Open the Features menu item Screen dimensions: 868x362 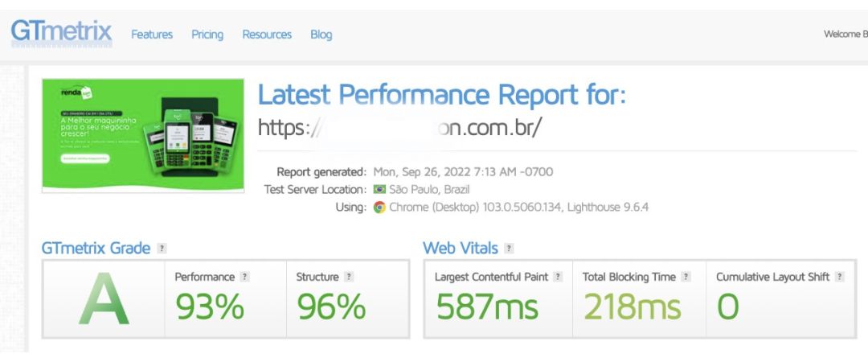click(x=152, y=35)
